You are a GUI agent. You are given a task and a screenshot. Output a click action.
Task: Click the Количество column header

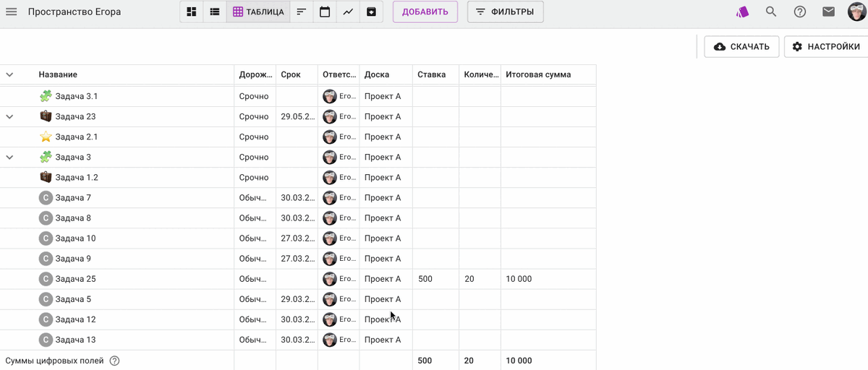pos(480,74)
